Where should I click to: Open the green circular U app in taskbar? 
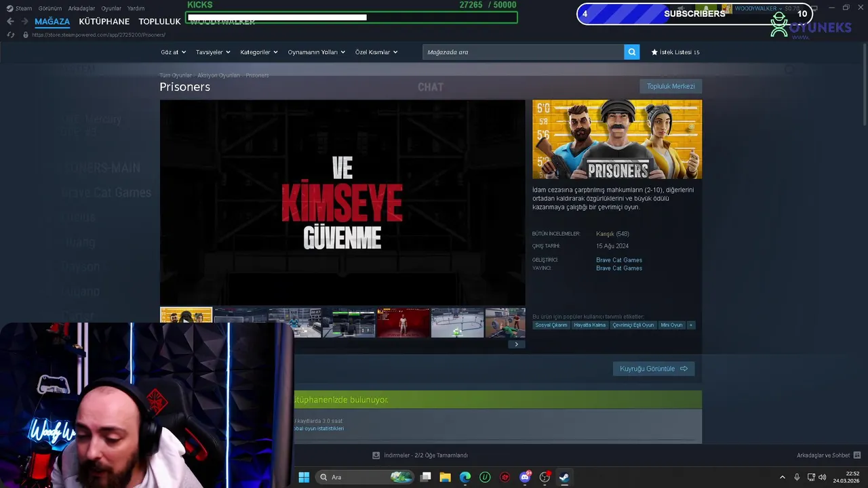[x=485, y=477]
